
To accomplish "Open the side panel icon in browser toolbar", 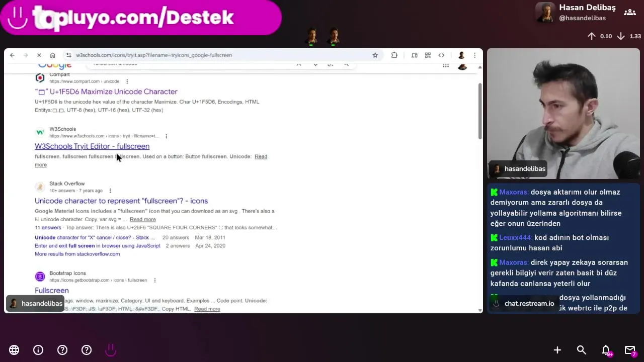I will click(415, 55).
